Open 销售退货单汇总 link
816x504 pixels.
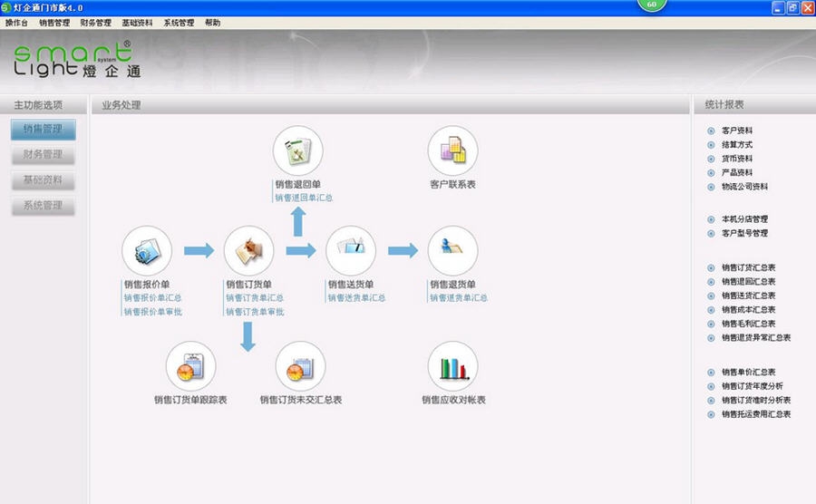tap(459, 298)
